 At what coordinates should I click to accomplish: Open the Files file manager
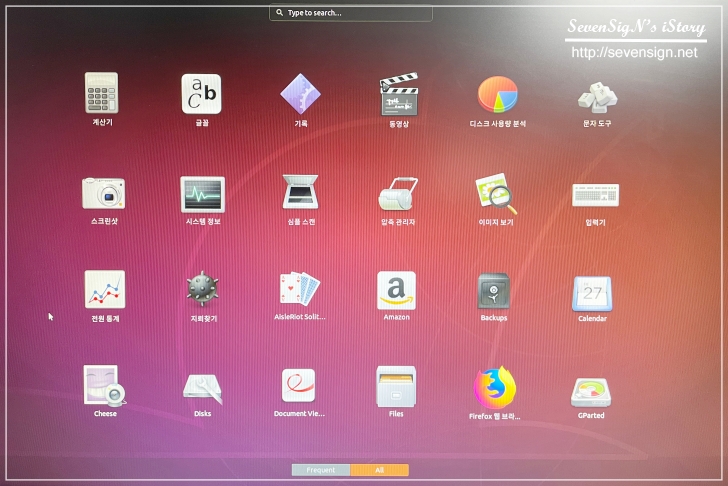point(396,387)
